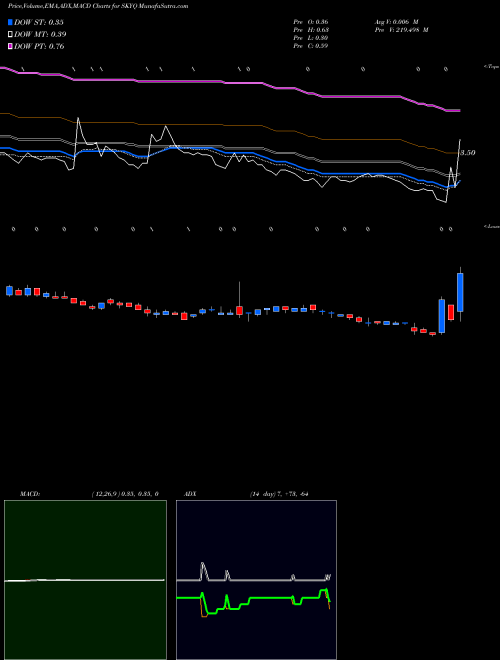Click the red candle with the long upper wick
Image resolution: width=500 pixels, height=660 pixels.
(239, 310)
